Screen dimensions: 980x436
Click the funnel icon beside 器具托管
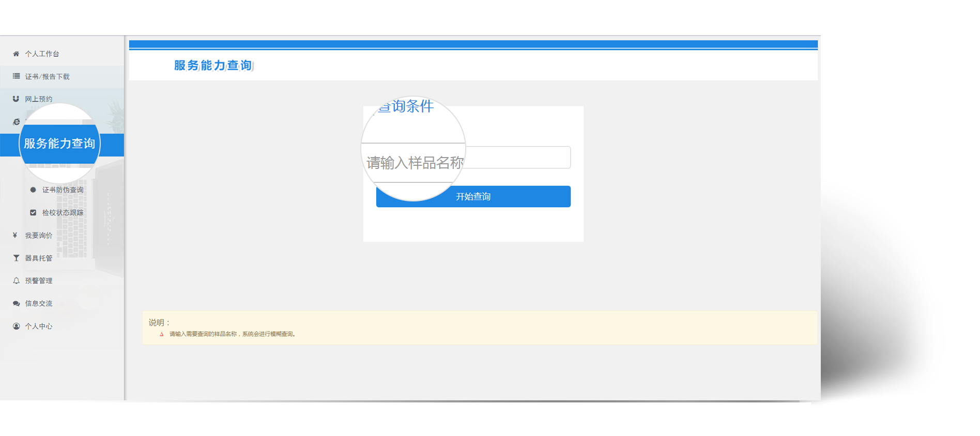tap(16, 258)
